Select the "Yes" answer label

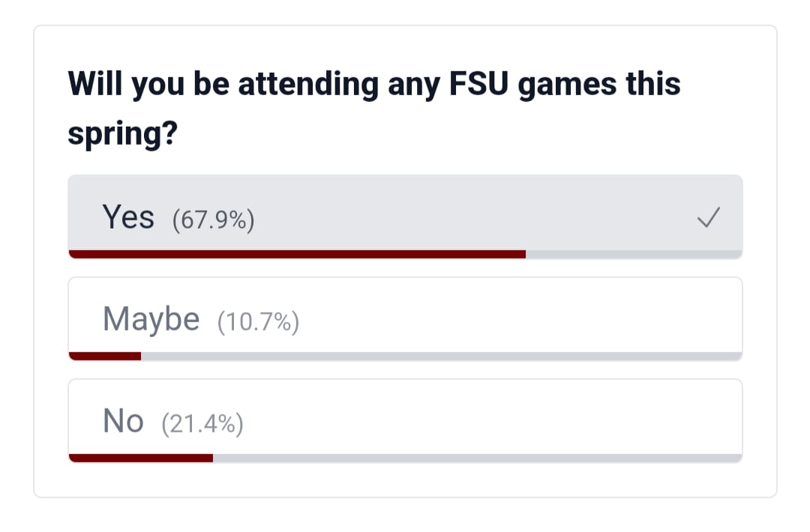(128, 218)
